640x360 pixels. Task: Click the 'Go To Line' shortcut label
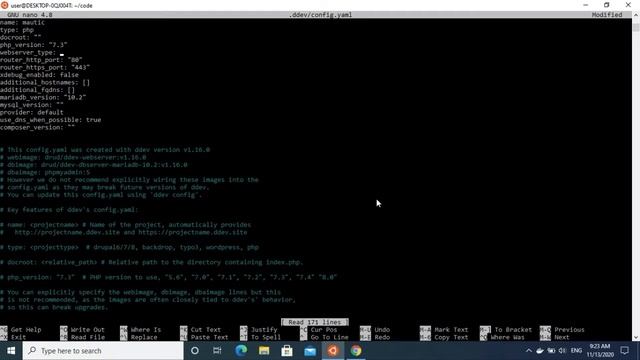coord(329,337)
